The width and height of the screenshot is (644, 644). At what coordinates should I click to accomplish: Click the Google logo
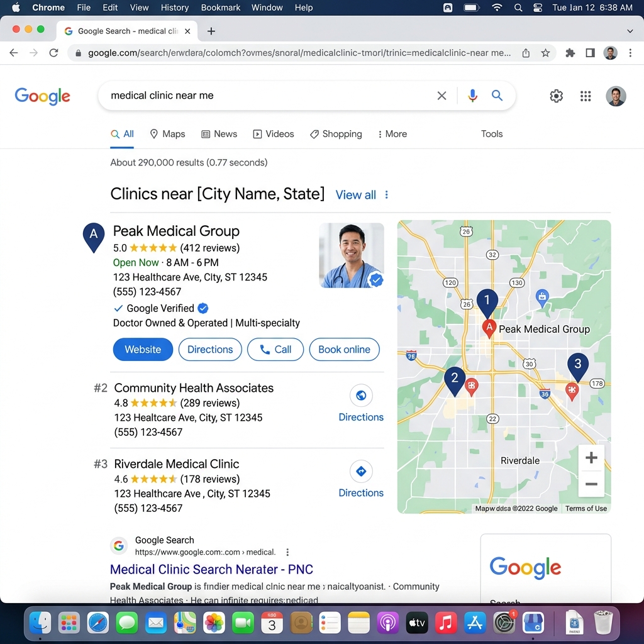click(42, 96)
